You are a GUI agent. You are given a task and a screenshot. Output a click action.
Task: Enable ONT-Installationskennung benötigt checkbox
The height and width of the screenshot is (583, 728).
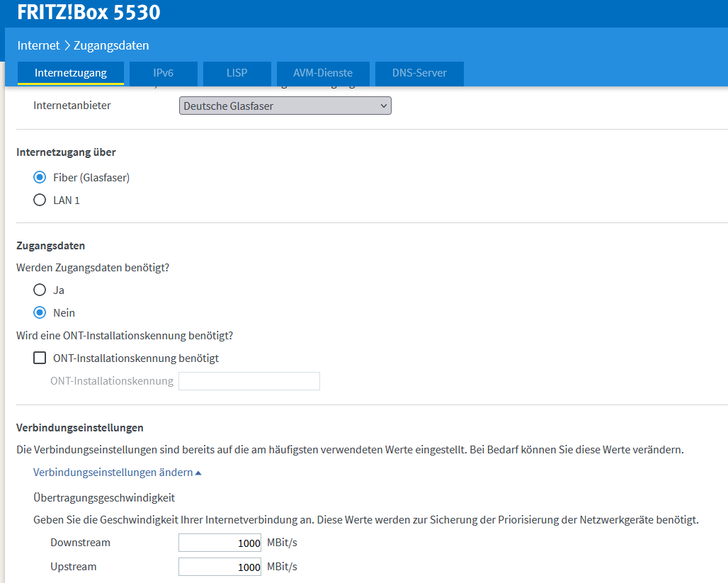(x=40, y=358)
